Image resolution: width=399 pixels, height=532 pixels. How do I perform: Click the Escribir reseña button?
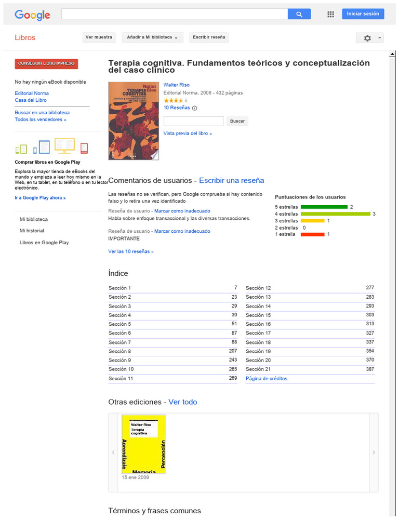tap(209, 37)
